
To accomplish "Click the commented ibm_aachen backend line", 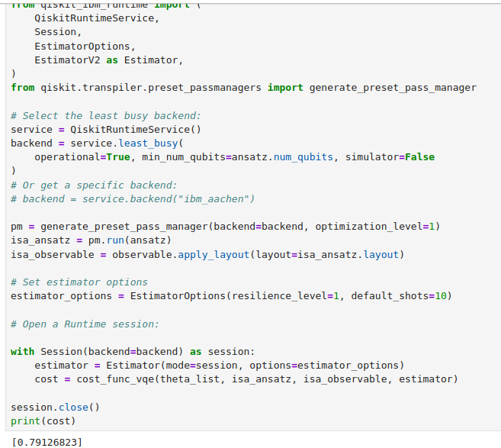I will coord(133,198).
